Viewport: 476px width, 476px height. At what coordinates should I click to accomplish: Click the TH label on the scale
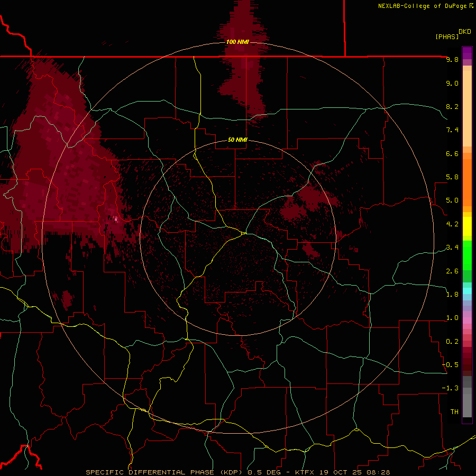pyautogui.click(x=454, y=412)
